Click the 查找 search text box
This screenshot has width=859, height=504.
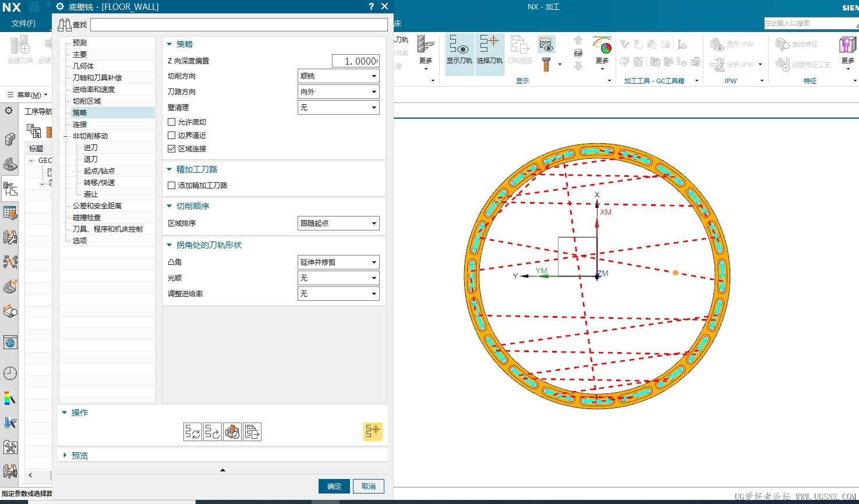point(239,25)
